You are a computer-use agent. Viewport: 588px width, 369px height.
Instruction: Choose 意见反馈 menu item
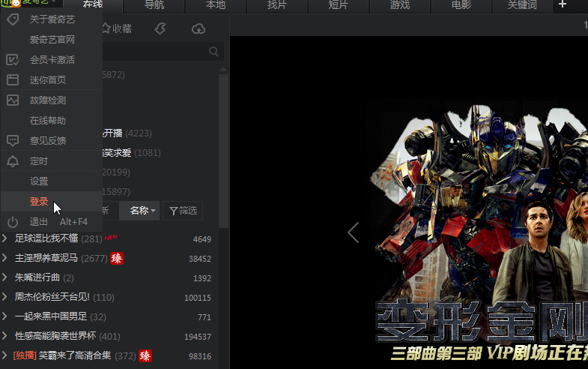pos(52,141)
